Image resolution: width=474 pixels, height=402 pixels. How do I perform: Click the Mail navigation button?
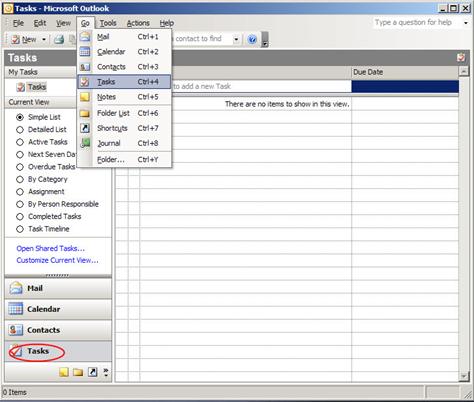58,288
